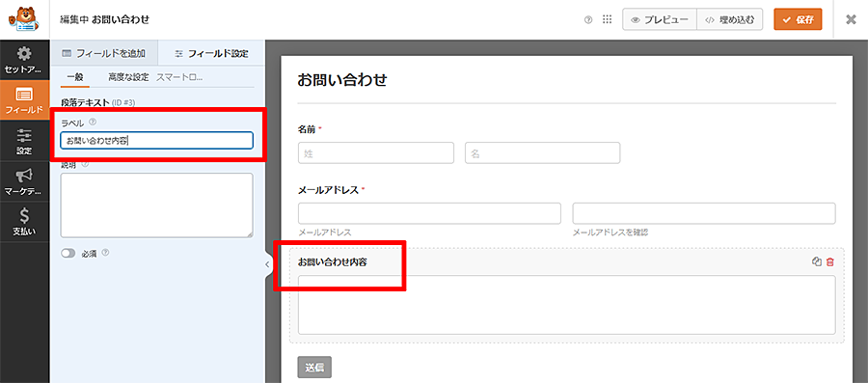Switch to フィールド設定 tab
868x383 pixels.
coord(211,54)
